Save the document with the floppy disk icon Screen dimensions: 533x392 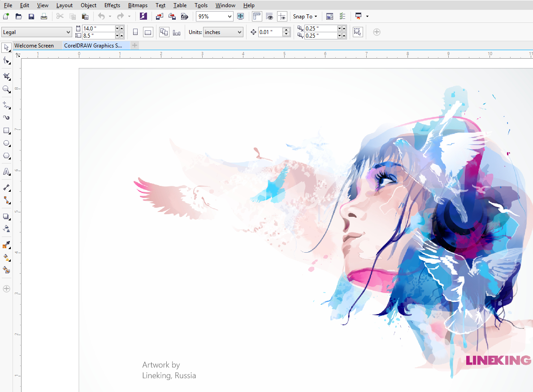(x=31, y=16)
